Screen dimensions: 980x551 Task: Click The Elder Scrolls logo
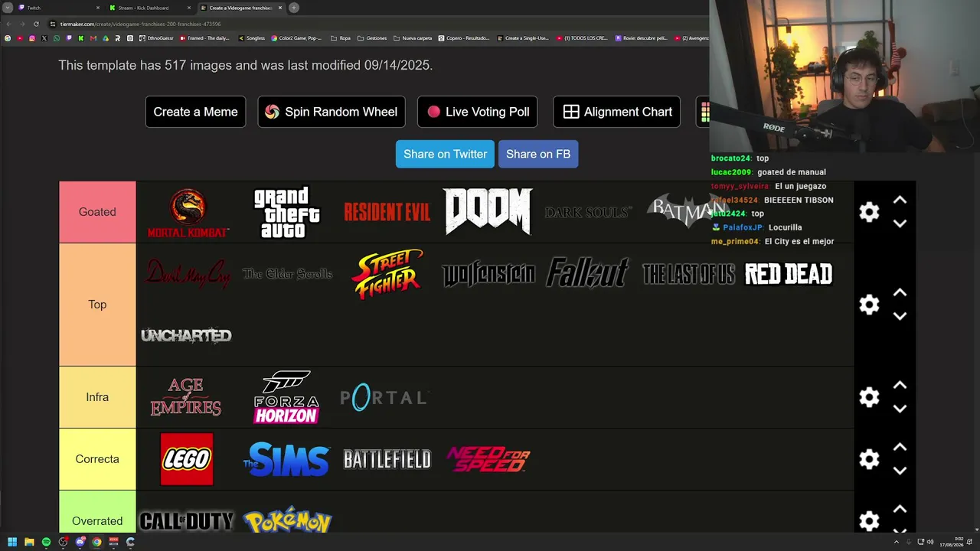pos(287,274)
